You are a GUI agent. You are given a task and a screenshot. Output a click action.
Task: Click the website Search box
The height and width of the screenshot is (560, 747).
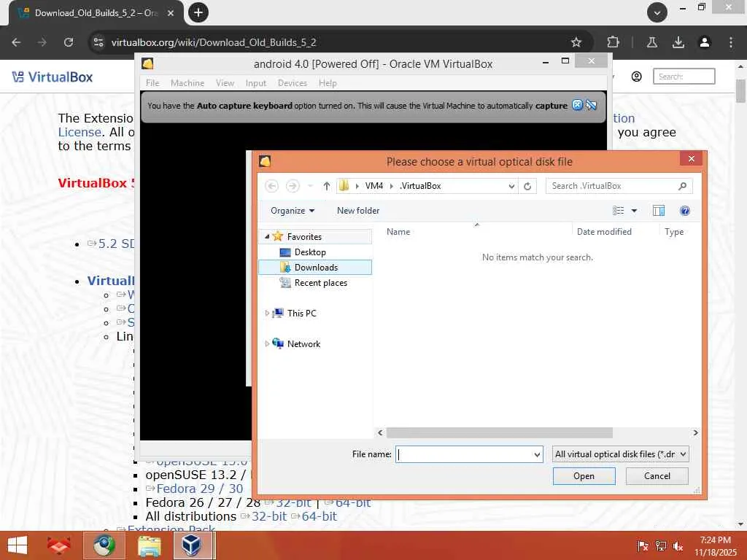pos(684,77)
